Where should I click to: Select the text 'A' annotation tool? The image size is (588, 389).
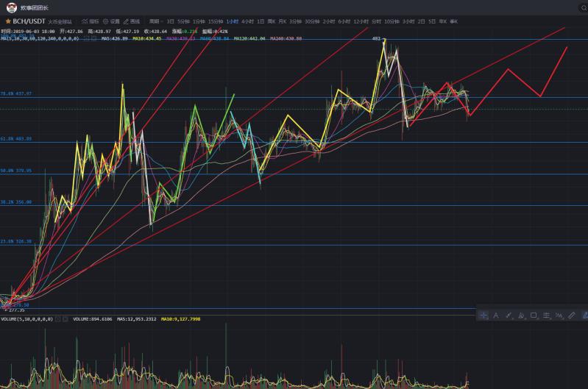click(496, 315)
